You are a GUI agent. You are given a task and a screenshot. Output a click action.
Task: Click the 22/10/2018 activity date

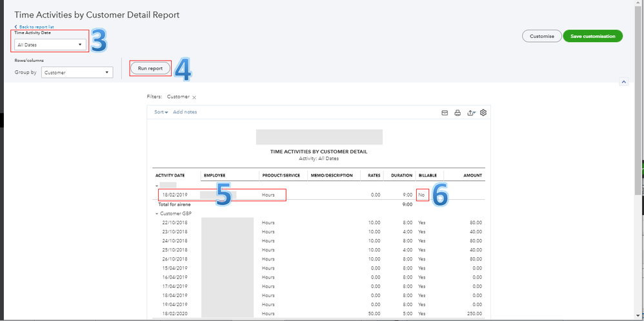pos(176,222)
